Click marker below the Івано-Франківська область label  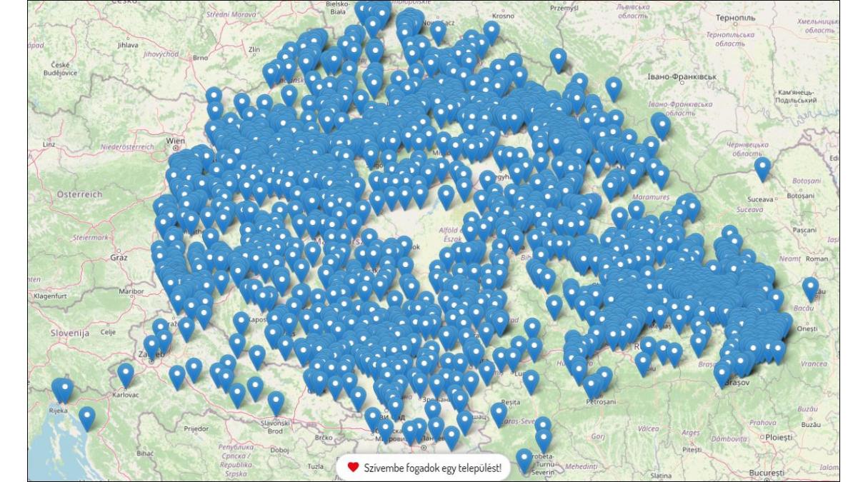pyautogui.click(x=661, y=124)
